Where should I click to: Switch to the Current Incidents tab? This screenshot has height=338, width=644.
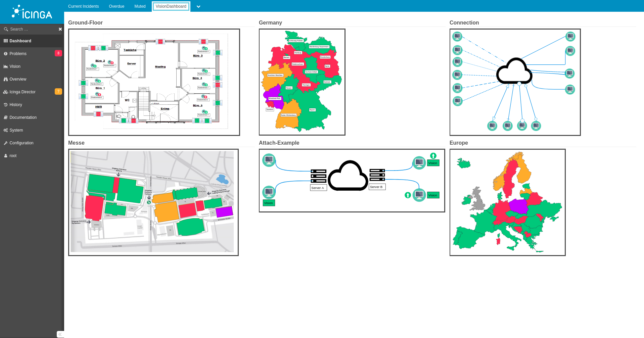click(83, 6)
